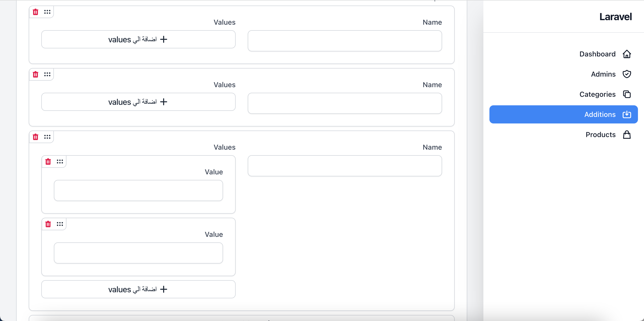644x321 pixels.
Task: Click the Products shopping bag icon
Action: coord(627,135)
